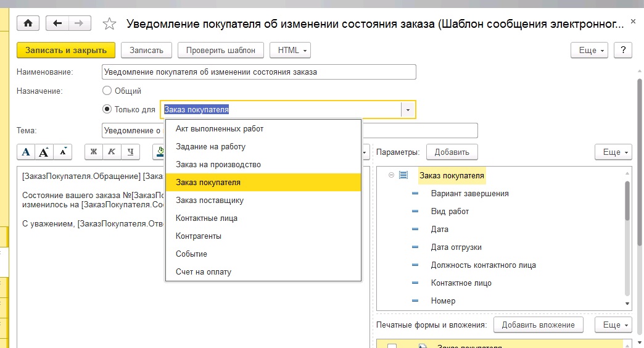The image size is (644, 348).
Task: Select Должность контактного лица parameter
Action: coord(483,265)
